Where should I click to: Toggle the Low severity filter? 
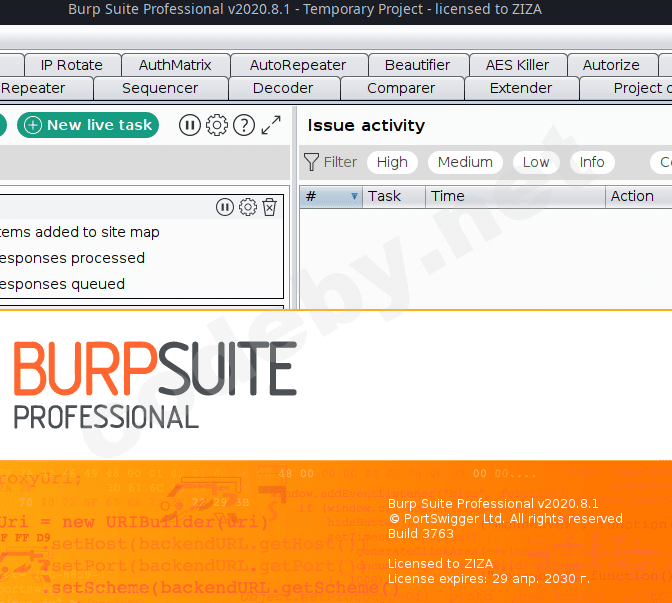pos(536,162)
